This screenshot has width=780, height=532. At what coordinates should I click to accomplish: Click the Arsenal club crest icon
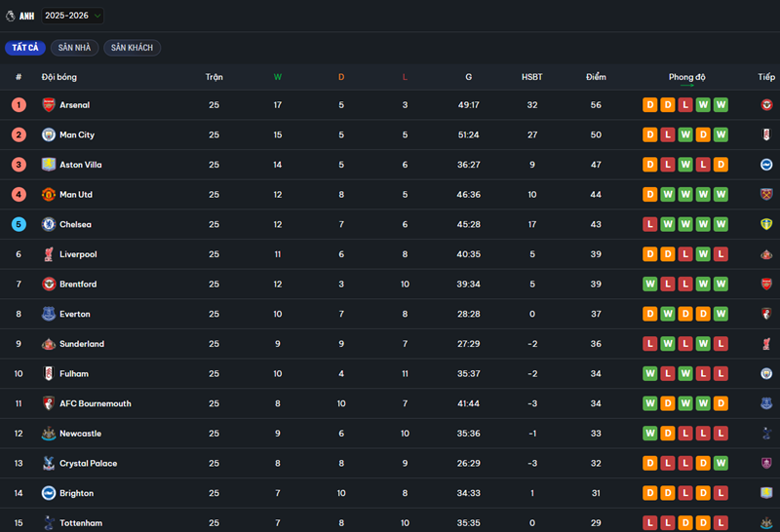point(49,105)
